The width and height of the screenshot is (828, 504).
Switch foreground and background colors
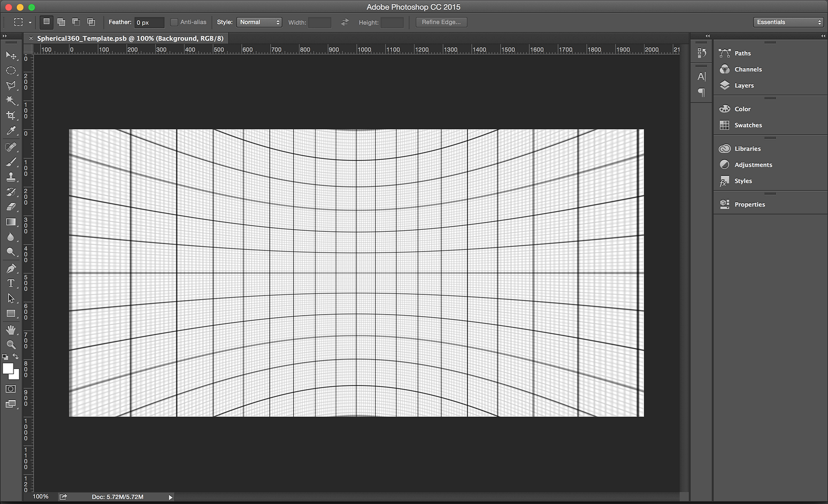pyautogui.click(x=16, y=357)
